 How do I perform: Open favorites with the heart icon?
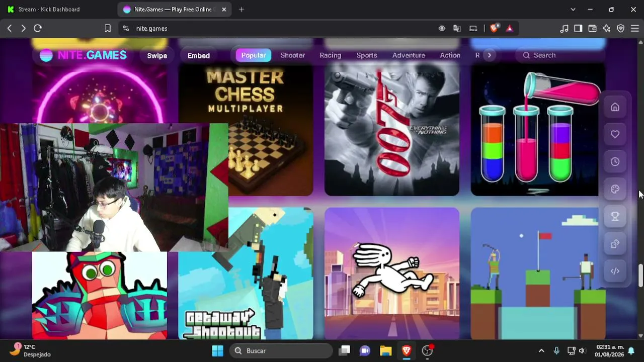click(x=615, y=134)
